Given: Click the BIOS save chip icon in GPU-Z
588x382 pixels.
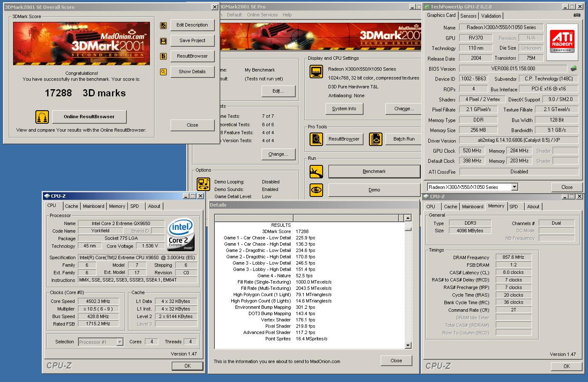Looking at the screenshot, I should click(x=573, y=68).
